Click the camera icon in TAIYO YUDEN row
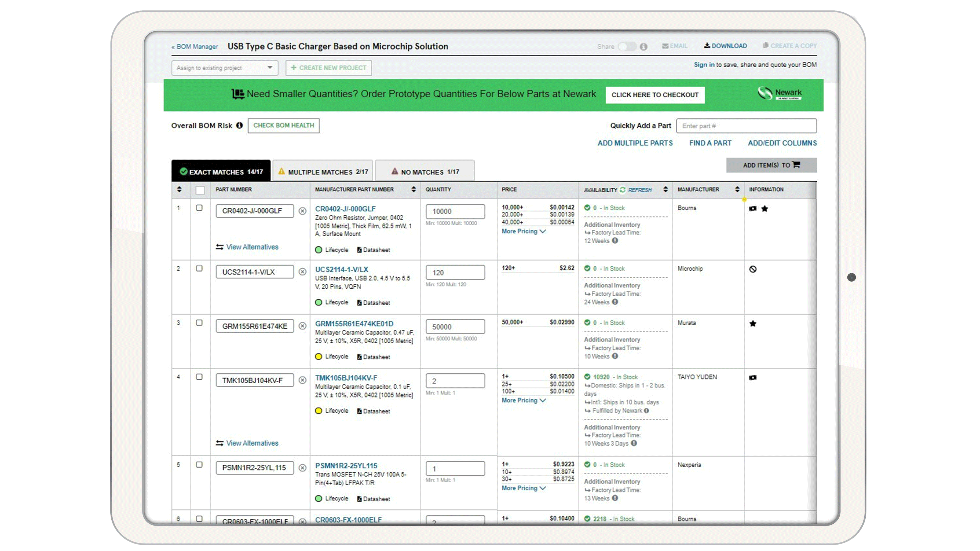Viewport: 980px width, 551px height. click(x=753, y=378)
